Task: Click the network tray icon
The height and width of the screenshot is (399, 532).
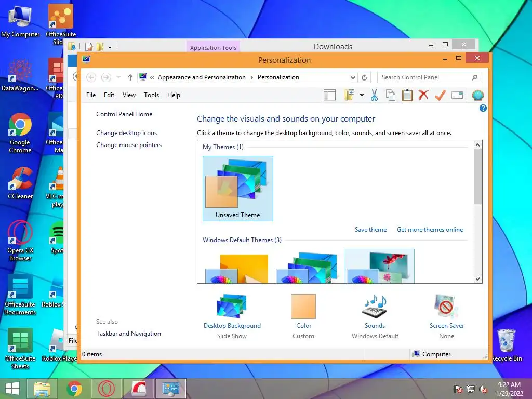Action: click(470, 389)
